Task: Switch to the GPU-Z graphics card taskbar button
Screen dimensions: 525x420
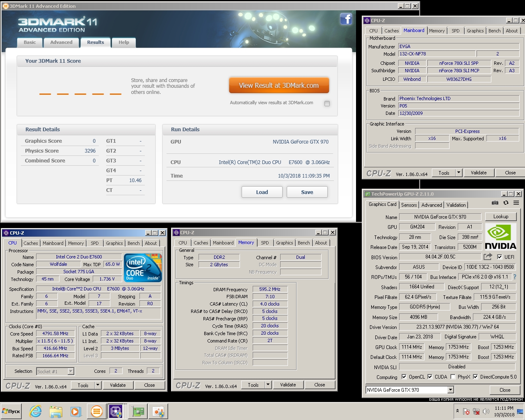Action: pos(138,411)
